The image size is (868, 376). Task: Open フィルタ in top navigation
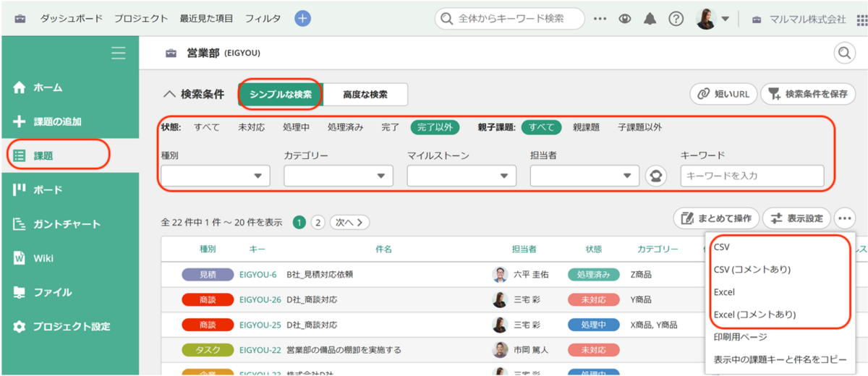tap(263, 19)
